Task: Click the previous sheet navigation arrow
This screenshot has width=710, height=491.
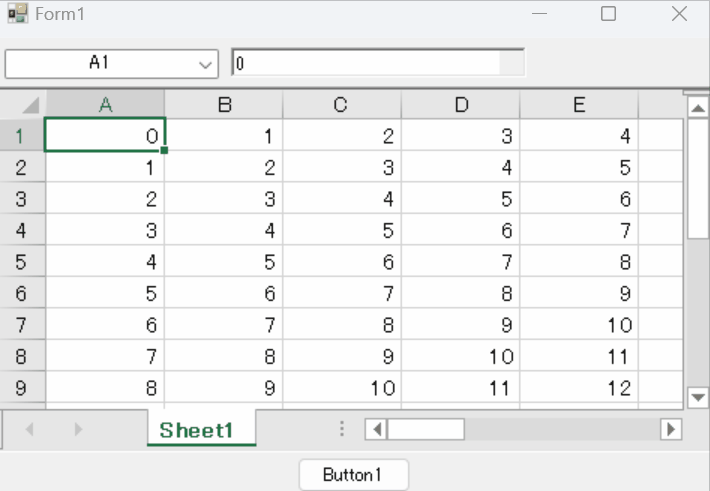Action: pyautogui.click(x=30, y=429)
